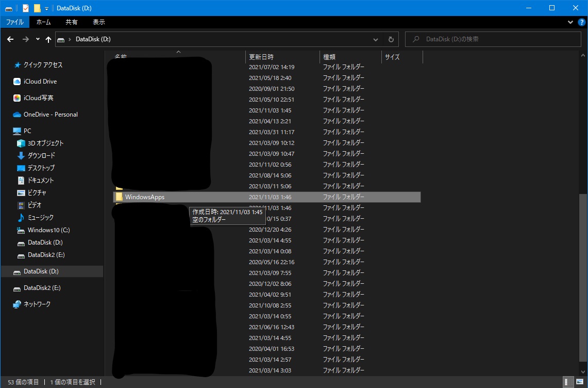Switch to the 共有 ribbon tab
This screenshot has height=388, width=588.
click(71, 22)
